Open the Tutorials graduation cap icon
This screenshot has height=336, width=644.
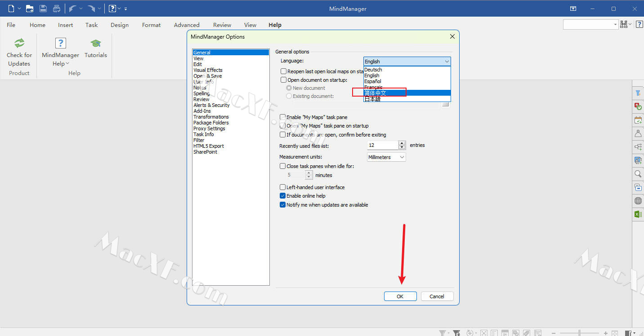click(96, 43)
